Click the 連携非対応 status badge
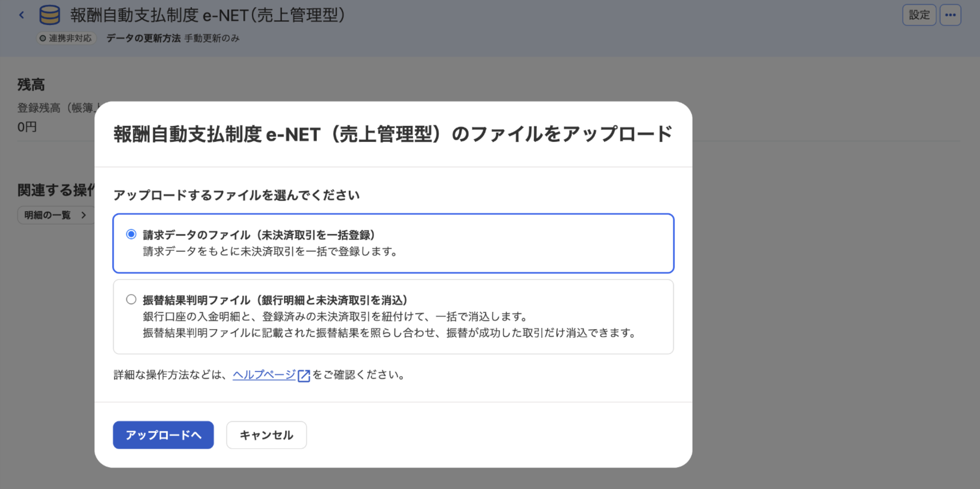Screen dimensions: 980x489 (66, 38)
